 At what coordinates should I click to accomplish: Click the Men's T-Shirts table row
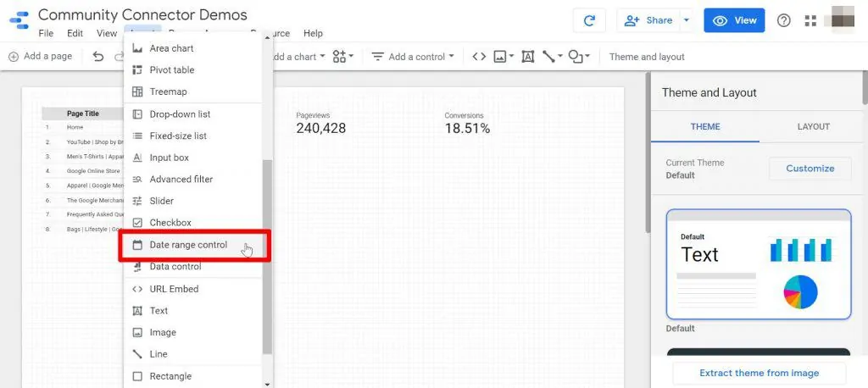coord(84,157)
